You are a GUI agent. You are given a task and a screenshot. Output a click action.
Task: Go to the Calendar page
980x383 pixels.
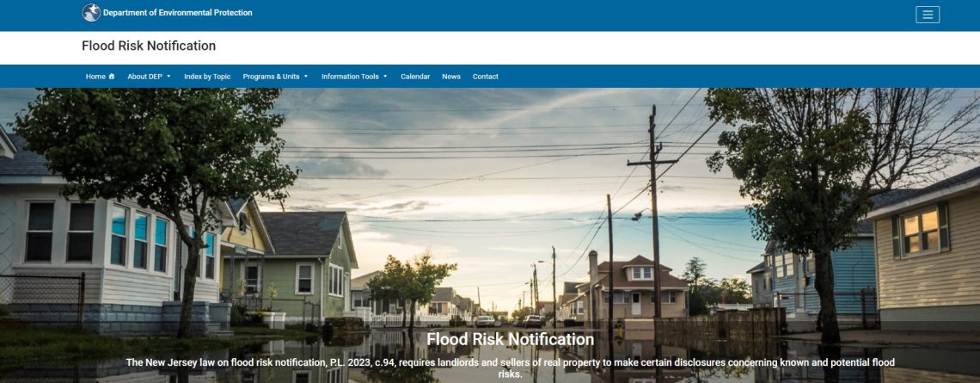click(x=415, y=77)
